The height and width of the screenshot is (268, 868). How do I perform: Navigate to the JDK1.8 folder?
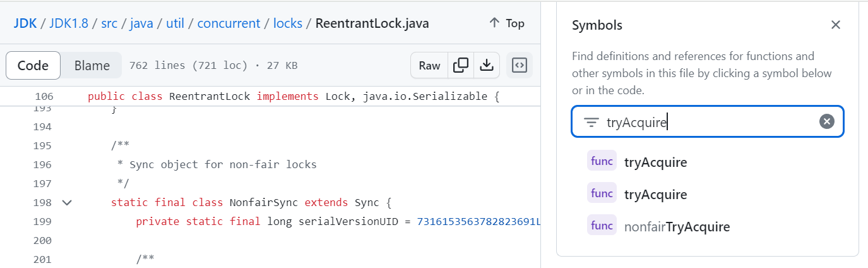click(x=67, y=23)
